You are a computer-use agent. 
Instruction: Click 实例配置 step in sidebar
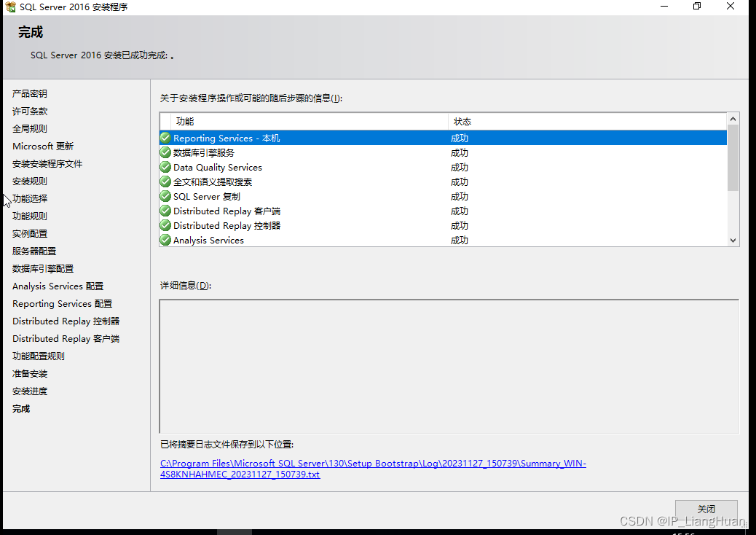pos(30,233)
